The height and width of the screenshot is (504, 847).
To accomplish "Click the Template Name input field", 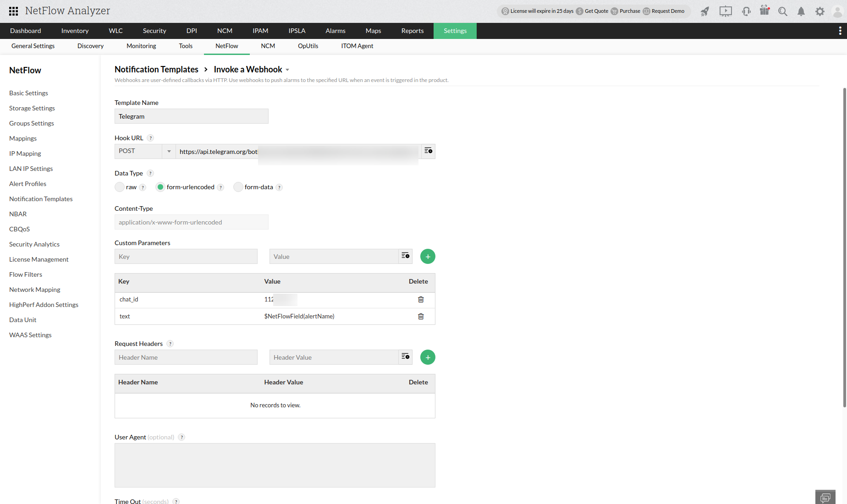I will pyautogui.click(x=191, y=116).
